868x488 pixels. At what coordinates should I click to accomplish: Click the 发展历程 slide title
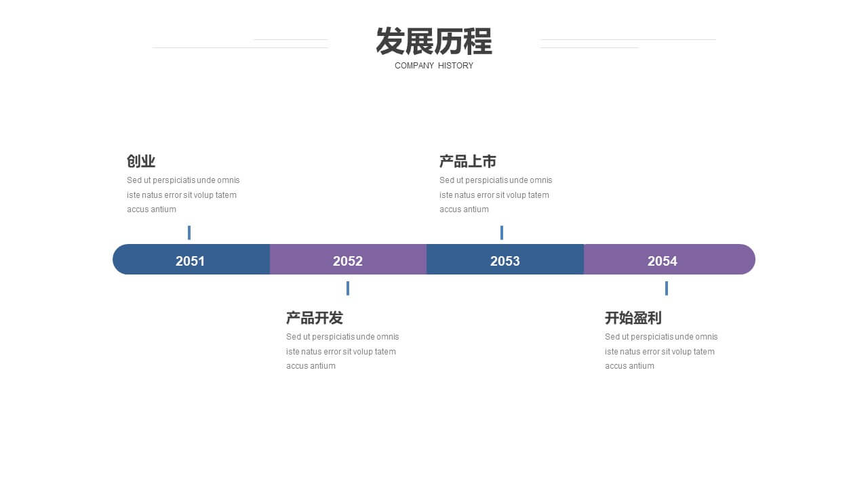click(x=434, y=41)
